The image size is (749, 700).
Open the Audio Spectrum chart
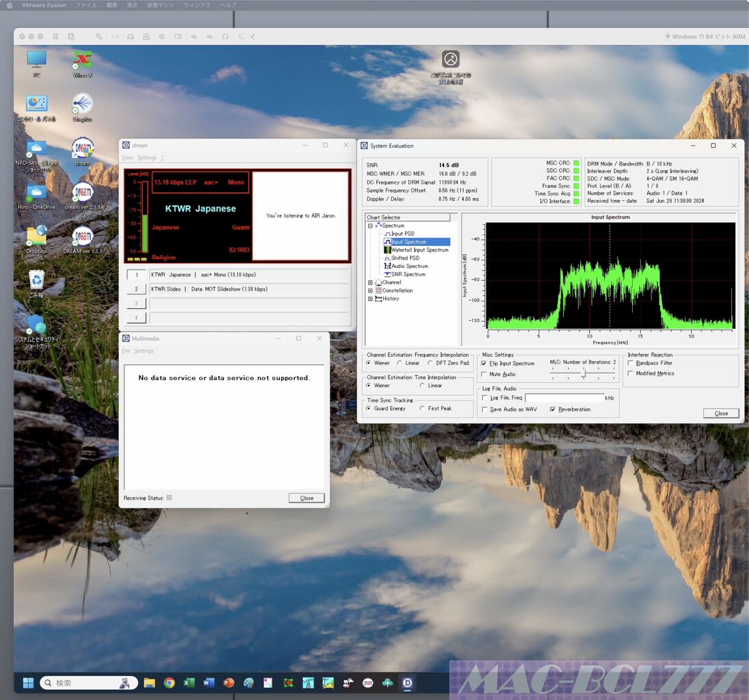click(x=409, y=266)
